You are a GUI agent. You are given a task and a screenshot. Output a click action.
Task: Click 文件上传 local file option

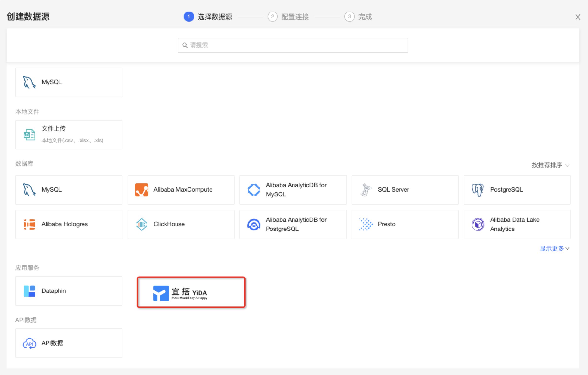click(69, 134)
